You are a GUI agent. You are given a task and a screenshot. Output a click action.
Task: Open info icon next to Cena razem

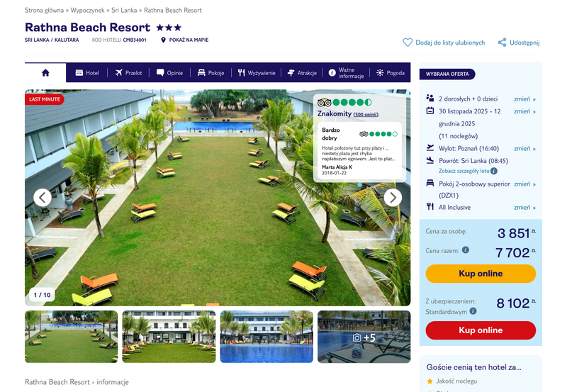466,250
